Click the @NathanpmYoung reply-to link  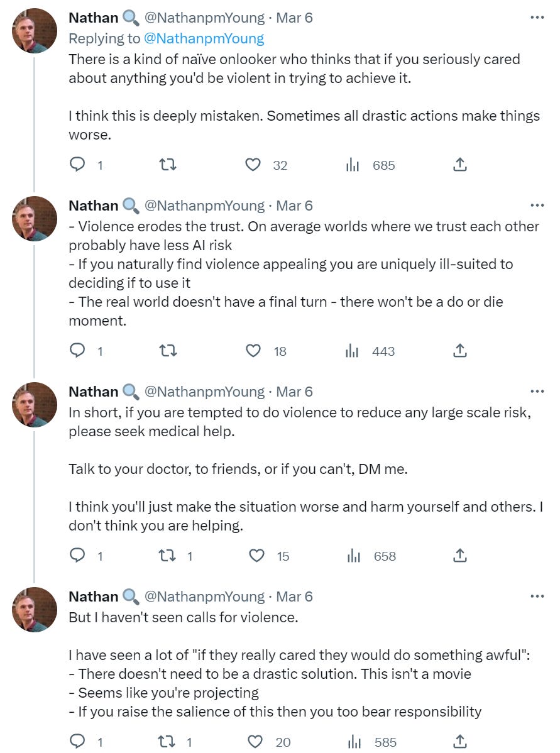tap(204, 38)
